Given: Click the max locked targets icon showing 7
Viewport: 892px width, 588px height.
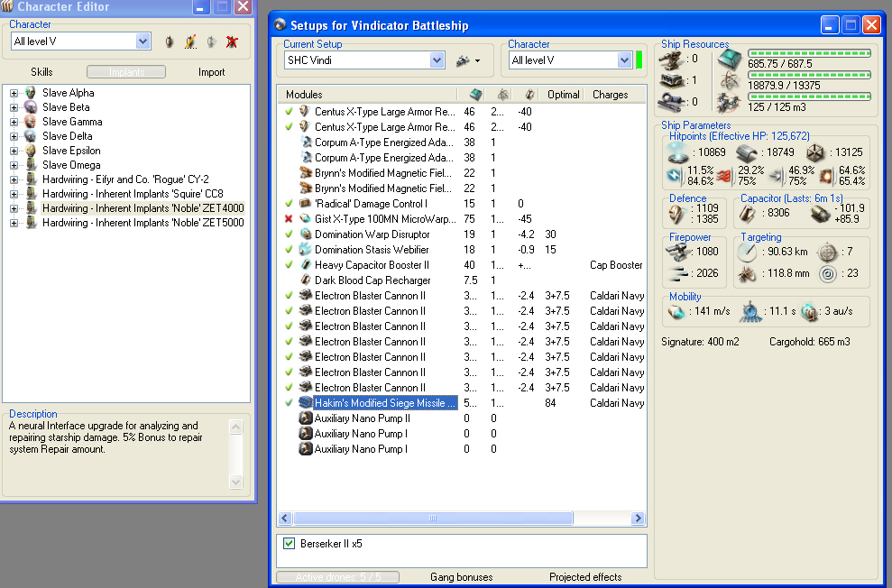Looking at the screenshot, I should coord(828,252).
